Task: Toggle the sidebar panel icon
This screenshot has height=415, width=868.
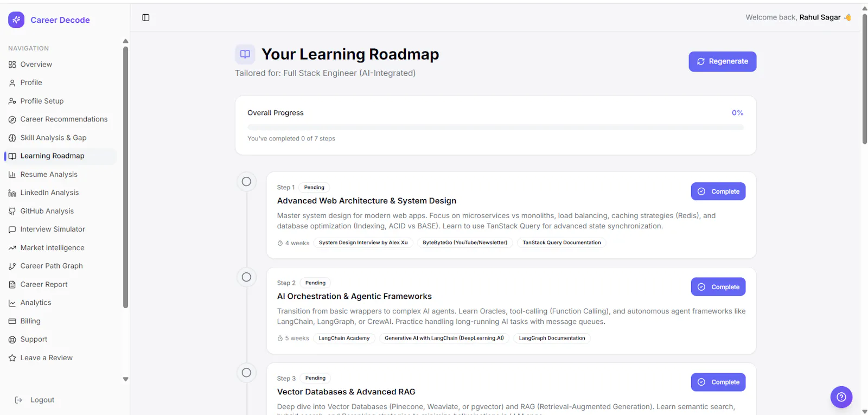Action: coord(146,17)
